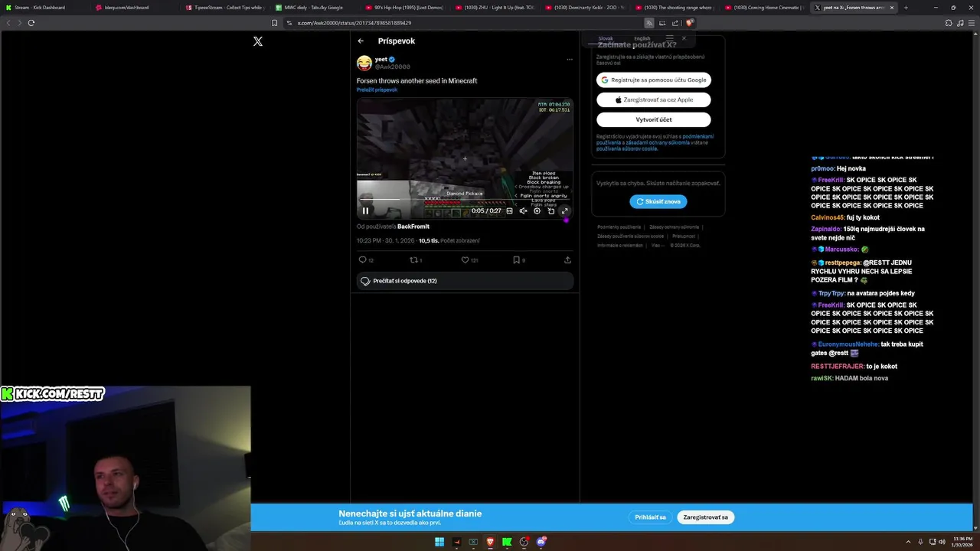This screenshot has height=551, width=980.
Task: Click the Preložiť príspevok translate link
Action: (377, 90)
